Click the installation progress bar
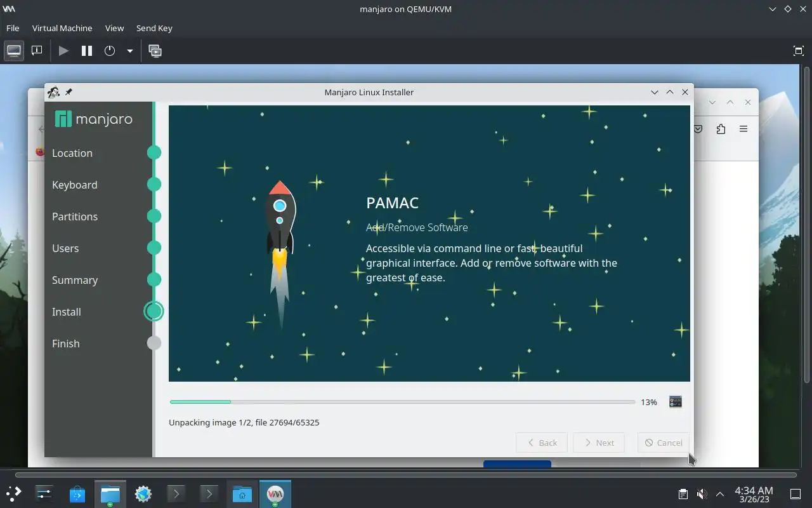The height and width of the screenshot is (508, 812). [402, 402]
